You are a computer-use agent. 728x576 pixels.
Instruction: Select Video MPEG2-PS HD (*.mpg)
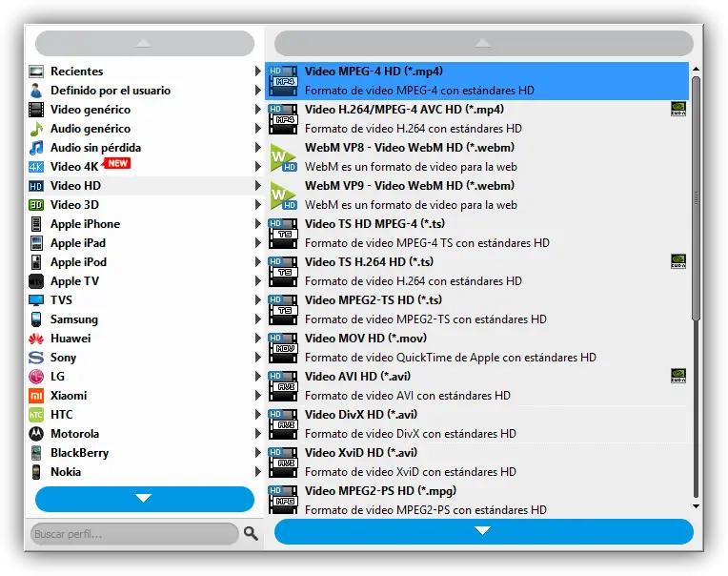coord(476,500)
